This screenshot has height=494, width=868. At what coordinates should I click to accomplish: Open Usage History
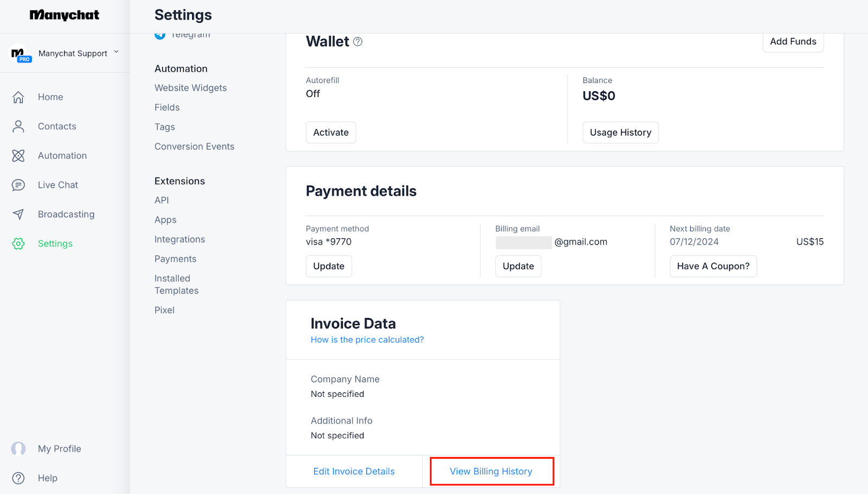pyautogui.click(x=620, y=132)
